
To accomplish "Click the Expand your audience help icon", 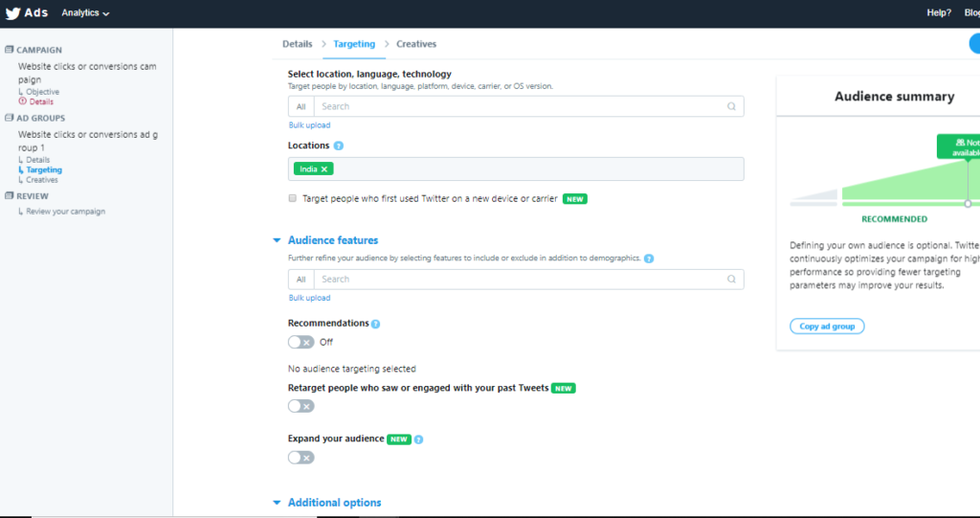I will tap(419, 439).
